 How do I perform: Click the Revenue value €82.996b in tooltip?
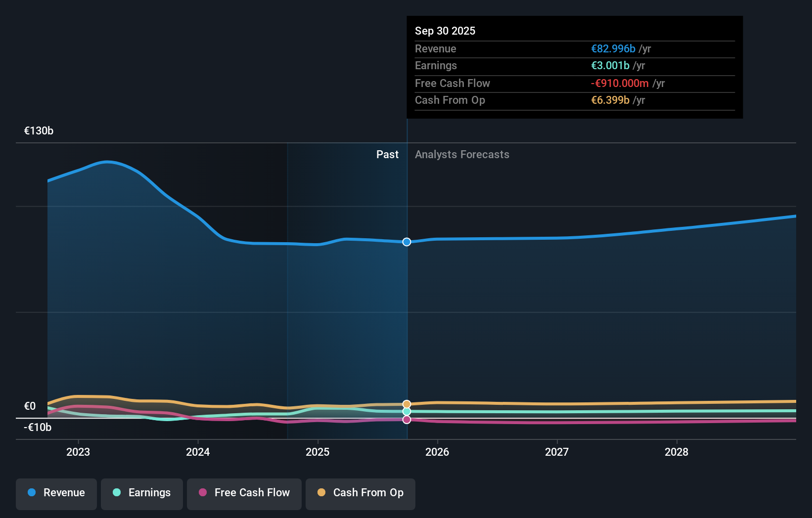click(x=612, y=48)
